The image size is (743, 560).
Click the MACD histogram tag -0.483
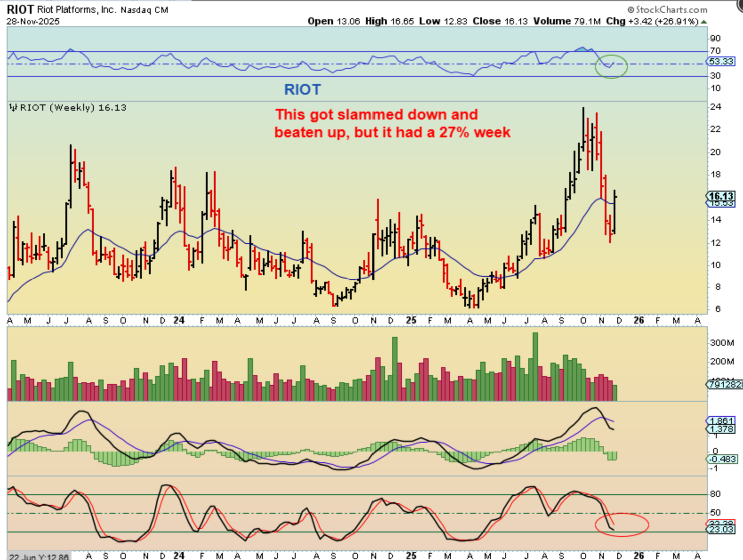722,459
